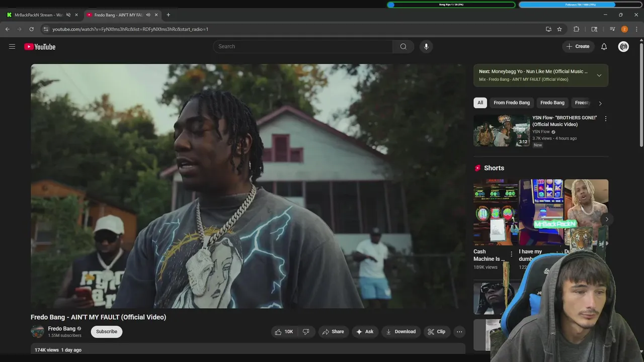Share the Fredo Bang video
Viewport: 644px width, 362px height.
333,332
